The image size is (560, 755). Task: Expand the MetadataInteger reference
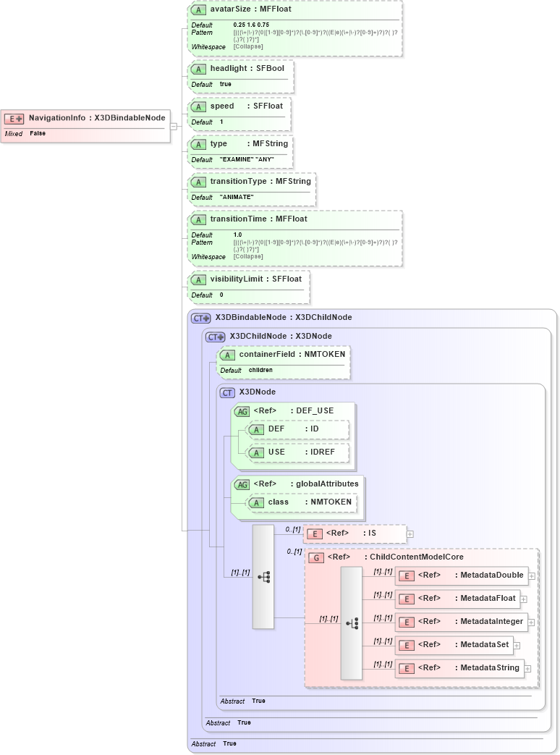point(531,623)
